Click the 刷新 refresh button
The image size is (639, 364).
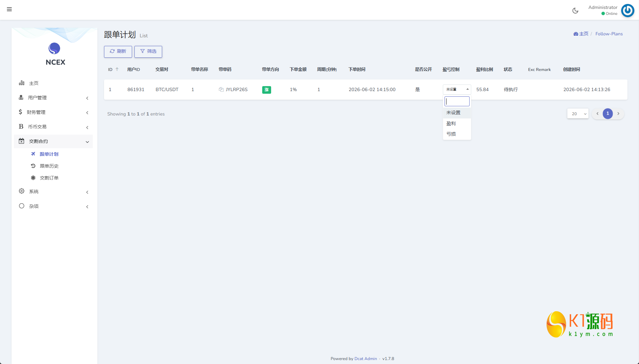point(118,51)
